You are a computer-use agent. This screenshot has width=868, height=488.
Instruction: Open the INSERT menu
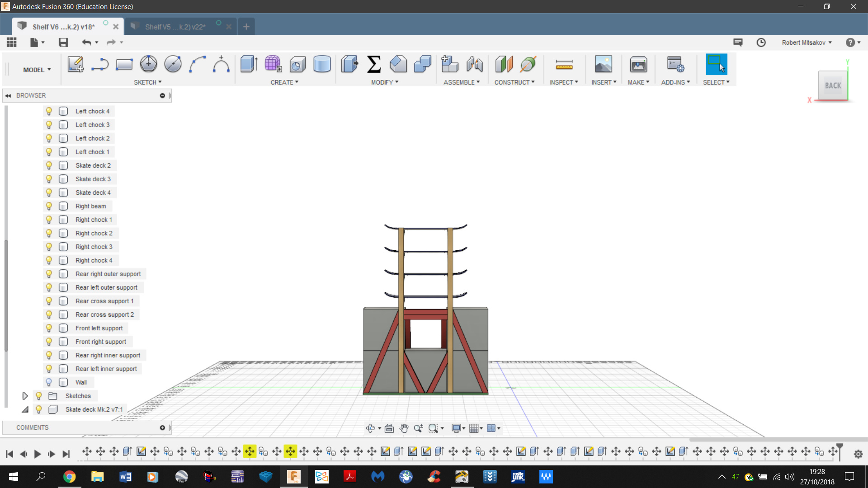[x=604, y=82]
